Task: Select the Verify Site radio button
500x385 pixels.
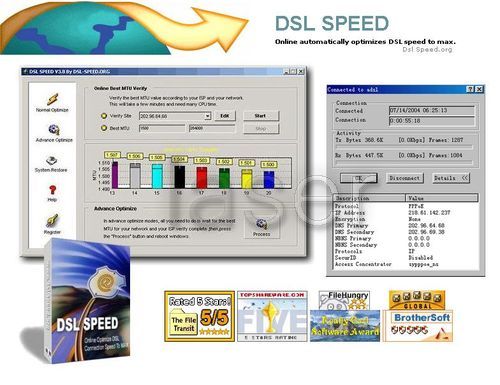Action: 104,116
